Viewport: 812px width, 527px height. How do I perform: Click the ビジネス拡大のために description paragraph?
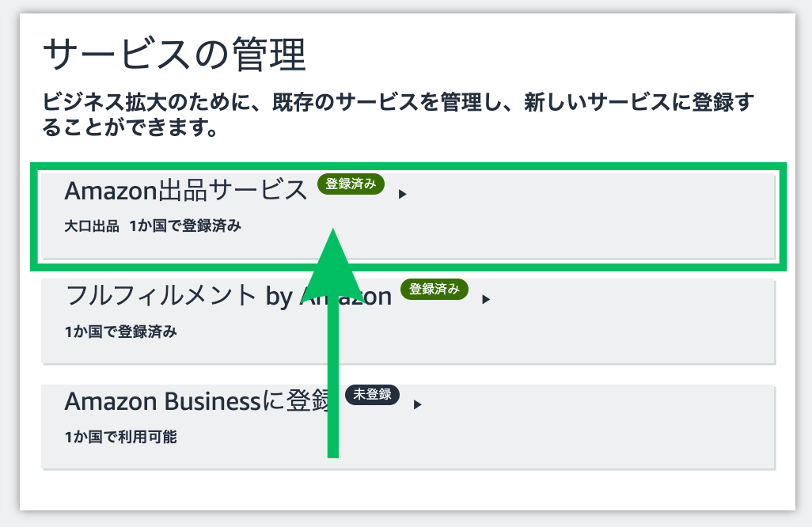[x=398, y=115]
